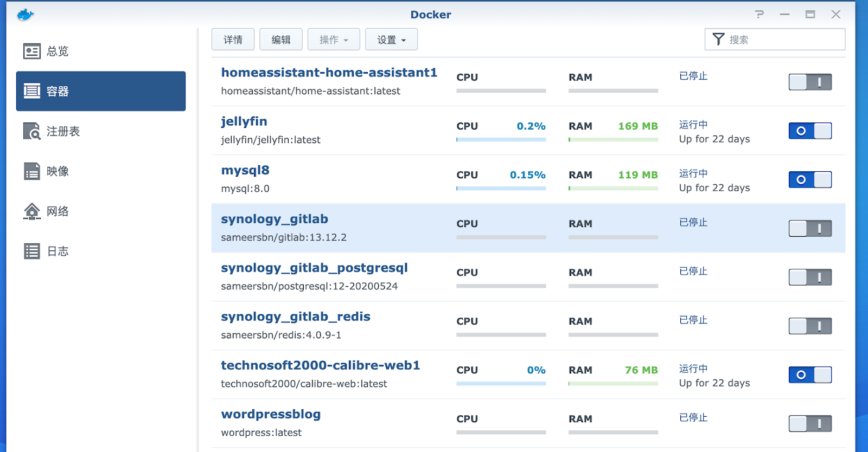Open the synology_gitlab container name
868x452 pixels.
click(x=275, y=219)
